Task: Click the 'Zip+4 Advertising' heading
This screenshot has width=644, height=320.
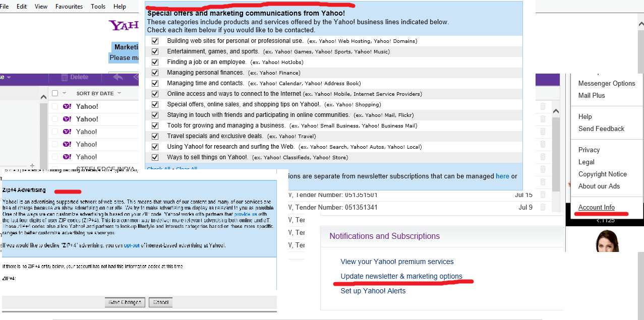Action: (x=24, y=190)
